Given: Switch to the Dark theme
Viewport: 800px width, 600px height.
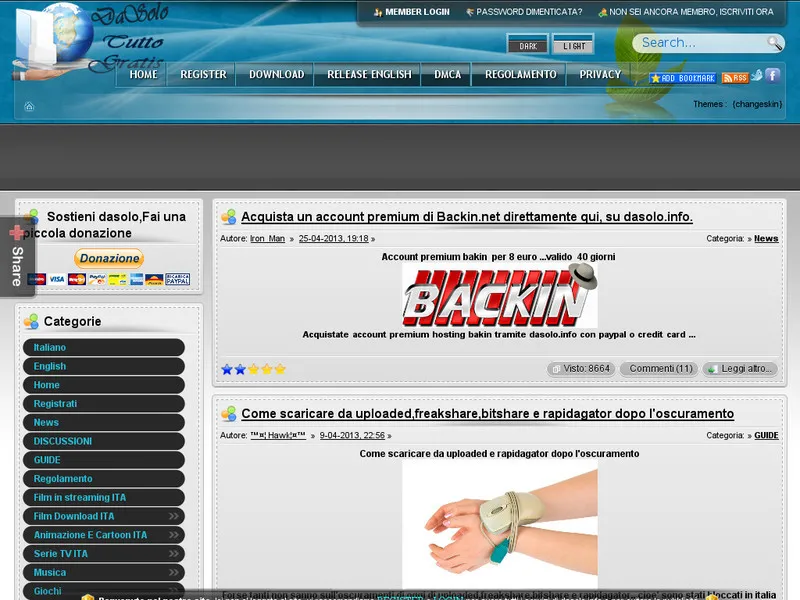Looking at the screenshot, I should coord(527,46).
